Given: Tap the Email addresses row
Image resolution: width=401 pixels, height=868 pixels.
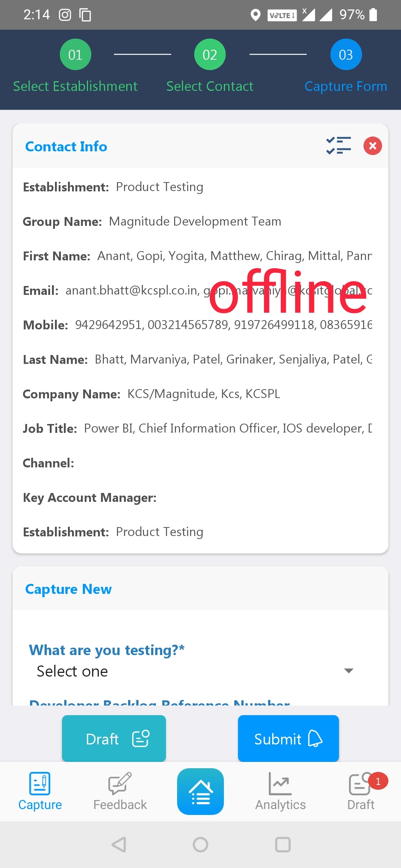Looking at the screenshot, I should pyautogui.click(x=198, y=290).
